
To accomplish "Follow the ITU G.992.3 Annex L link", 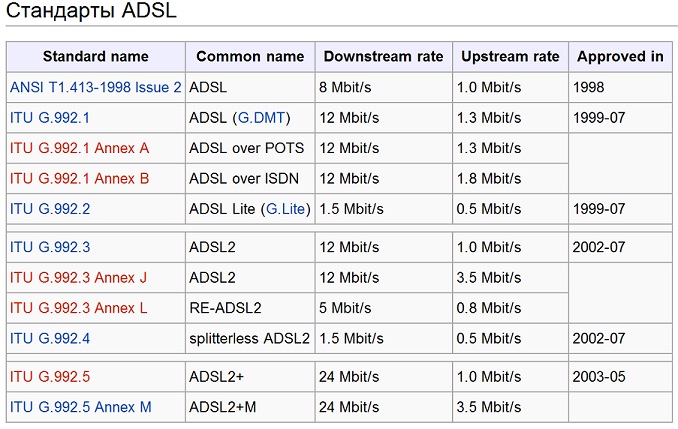I will (78, 307).
